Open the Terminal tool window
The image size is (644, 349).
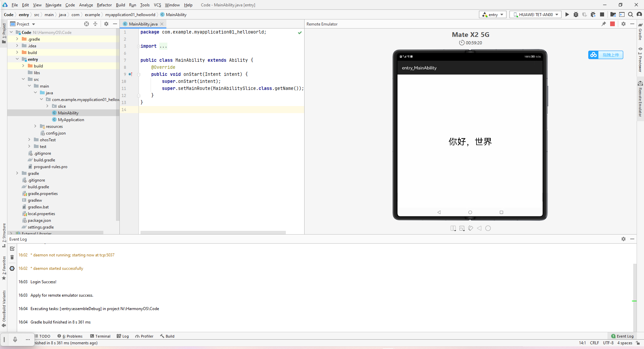pos(100,336)
